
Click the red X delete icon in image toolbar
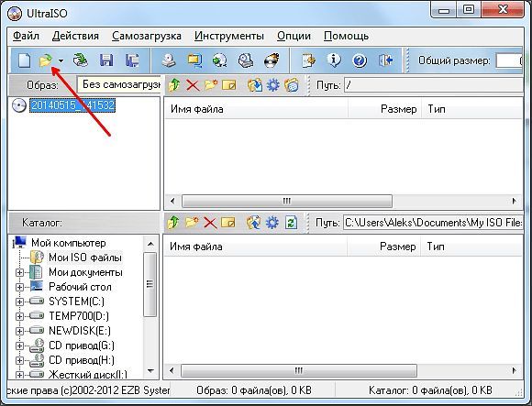tap(193, 85)
